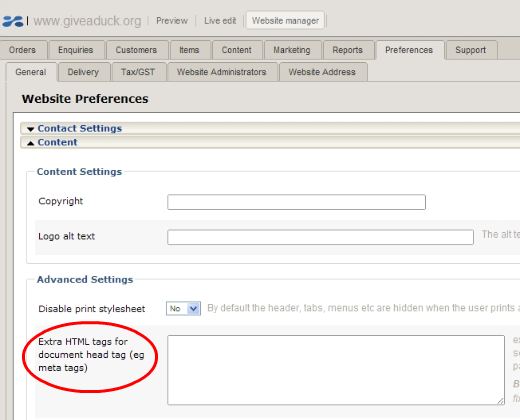Open the Orders tab
This screenshot has width=520, height=420.
point(23,50)
